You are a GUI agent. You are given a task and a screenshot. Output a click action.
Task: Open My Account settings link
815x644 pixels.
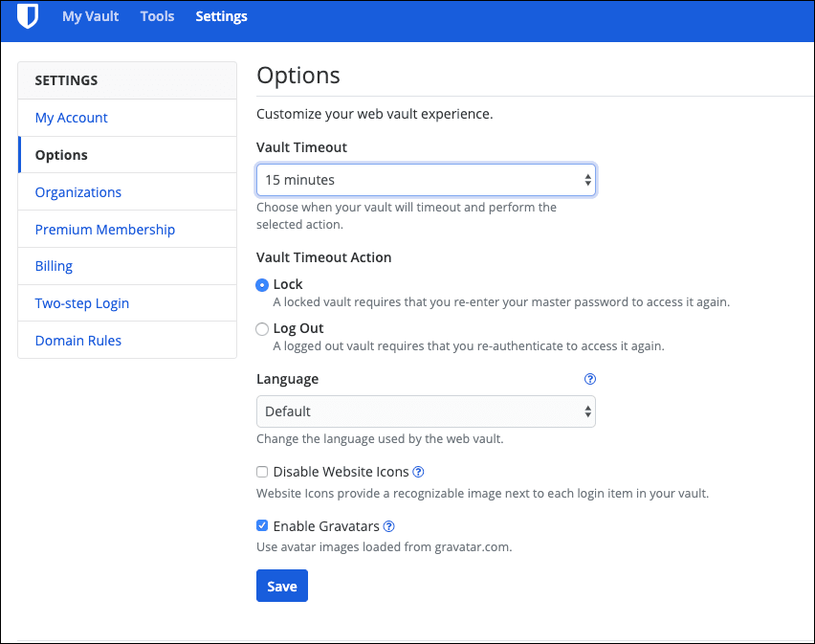click(x=71, y=118)
